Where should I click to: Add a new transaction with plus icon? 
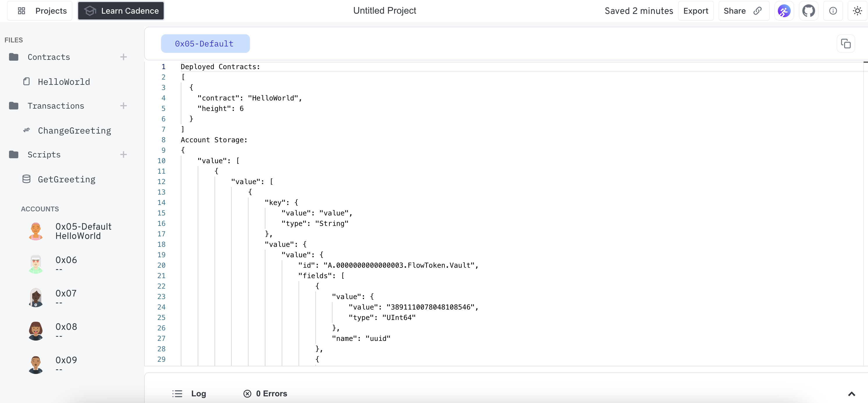pyautogui.click(x=123, y=106)
